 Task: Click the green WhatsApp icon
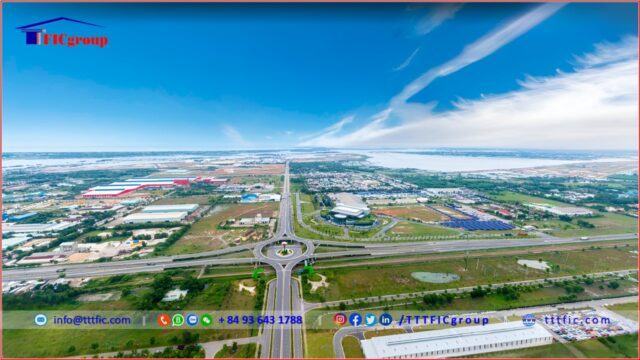pyautogui.click(x=178, y=320)
